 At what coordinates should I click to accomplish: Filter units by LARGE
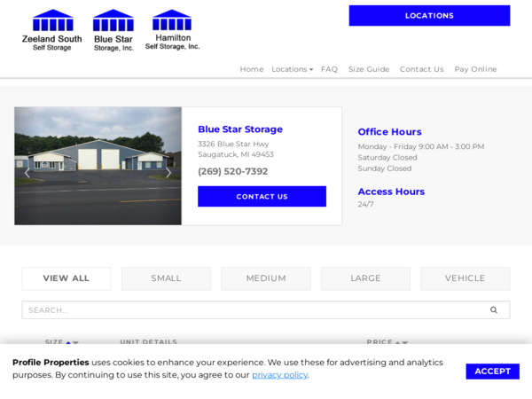point(365,278)
